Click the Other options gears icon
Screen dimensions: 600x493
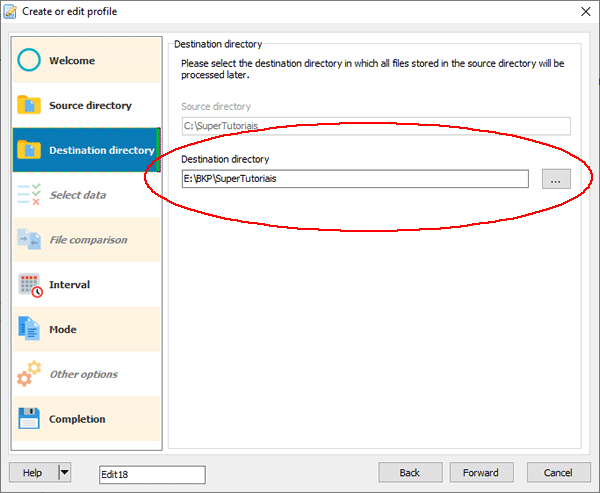(x=30, y=375)
